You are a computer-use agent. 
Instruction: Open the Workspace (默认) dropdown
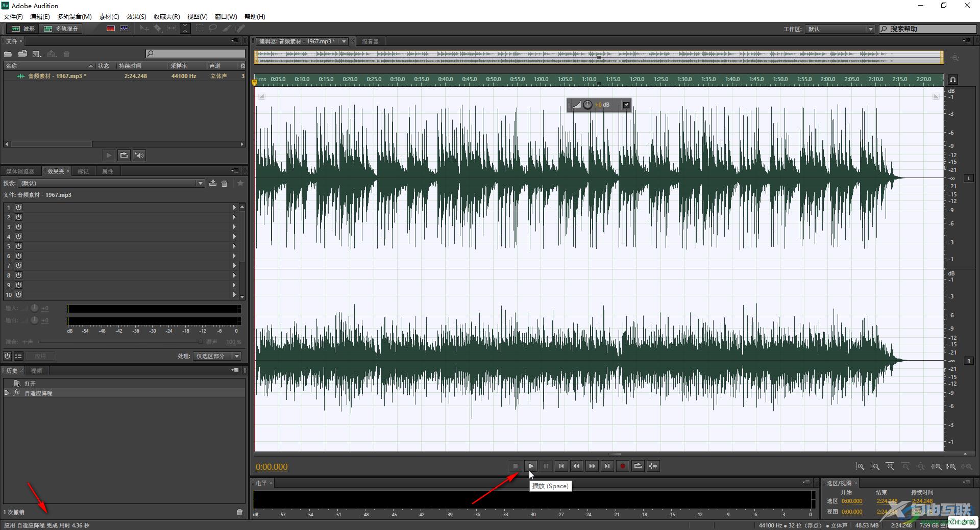point(840,29)
